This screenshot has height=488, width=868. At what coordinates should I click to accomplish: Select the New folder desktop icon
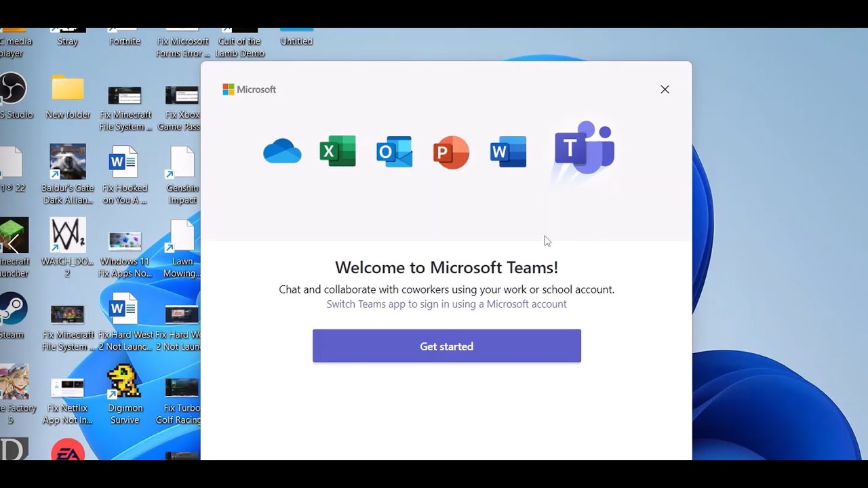coord(68,97)
